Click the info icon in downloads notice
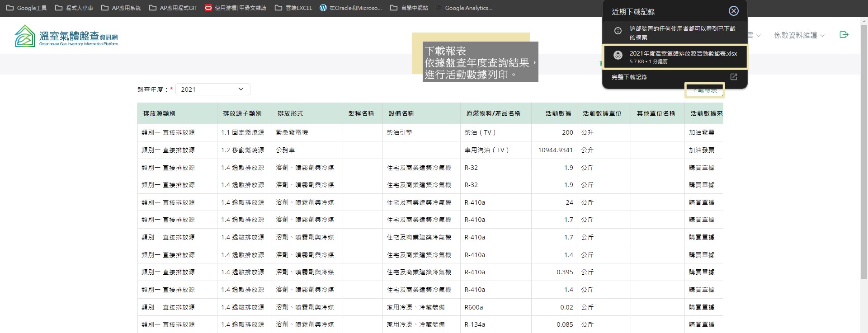The width and height of the screenshot is (868, 333). coord(618,31)
